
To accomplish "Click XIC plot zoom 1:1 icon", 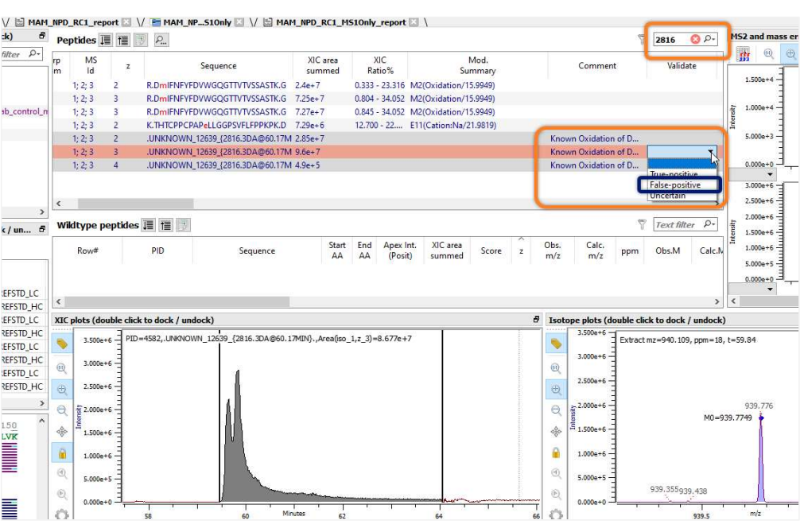I will tap(62, 368).
